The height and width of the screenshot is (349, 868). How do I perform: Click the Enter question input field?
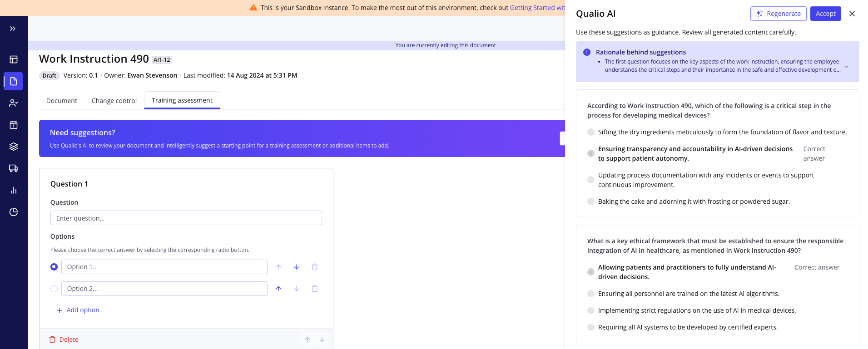[186, 218]
